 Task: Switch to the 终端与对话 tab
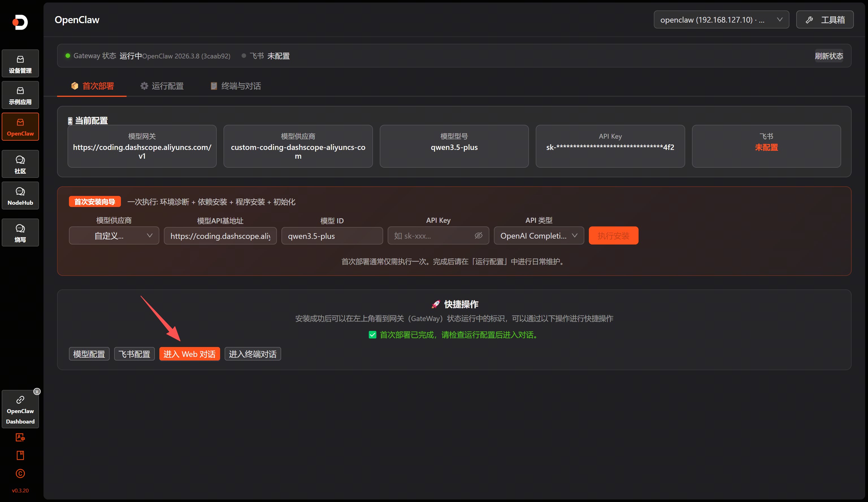pos(236,86)
